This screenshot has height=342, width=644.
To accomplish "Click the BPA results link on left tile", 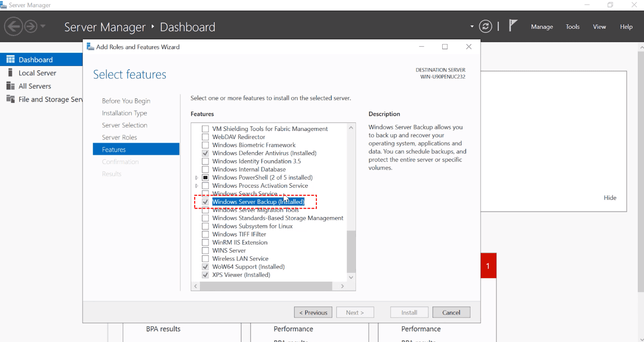I will click(x=163, y=329).
